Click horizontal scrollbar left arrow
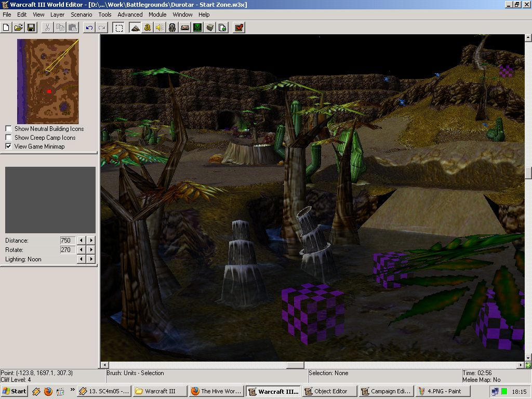Viewport: 532px width, 399px height. [104, 365]
